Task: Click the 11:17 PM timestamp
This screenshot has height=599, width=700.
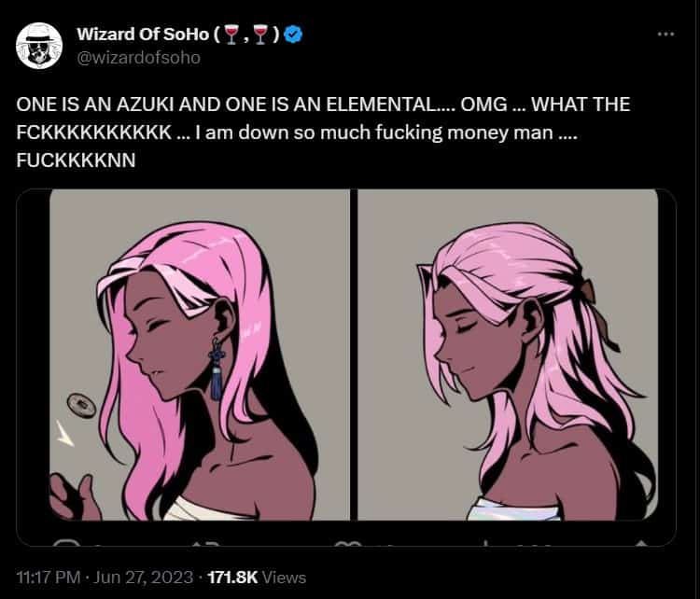Action: coord(49,578)
